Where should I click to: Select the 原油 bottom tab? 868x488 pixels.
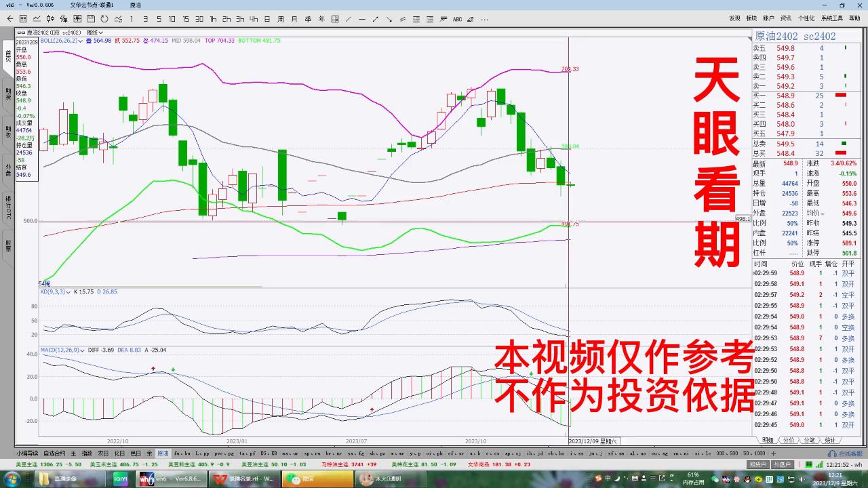point(163,453)
